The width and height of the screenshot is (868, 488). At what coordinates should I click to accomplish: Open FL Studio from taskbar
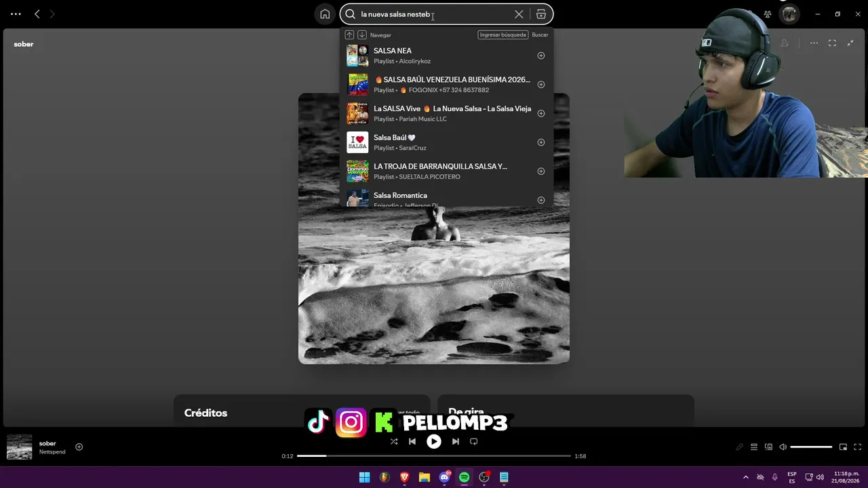(384, 477)
